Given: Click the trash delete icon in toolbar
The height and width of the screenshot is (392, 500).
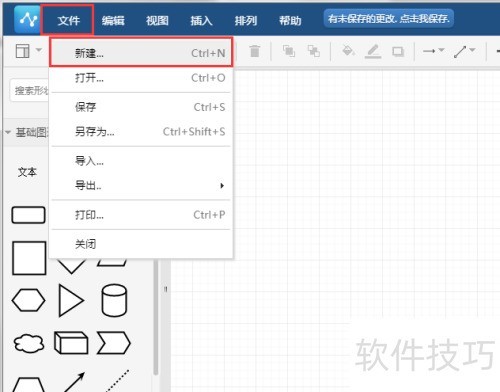Looking at the screenshot, I should point(255,51).
